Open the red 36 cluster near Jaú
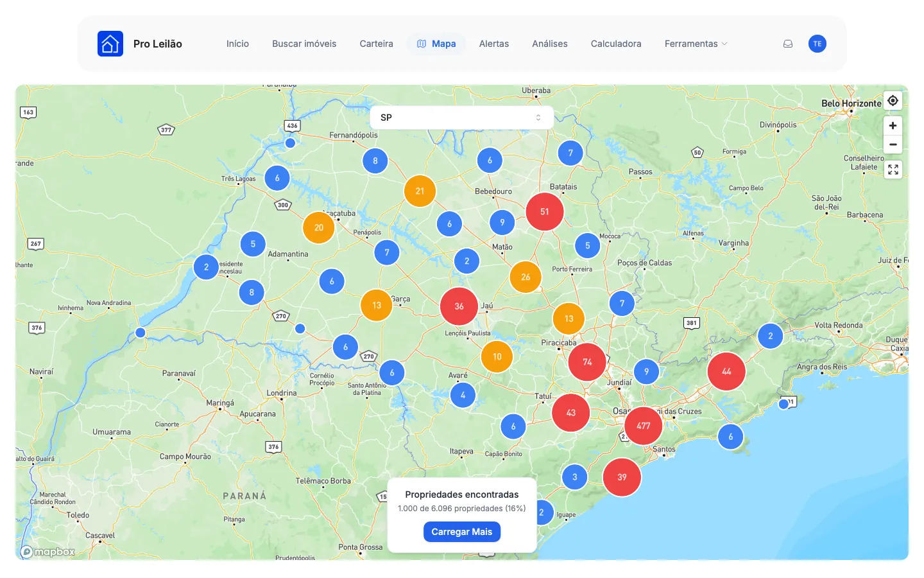 point(459,306)
